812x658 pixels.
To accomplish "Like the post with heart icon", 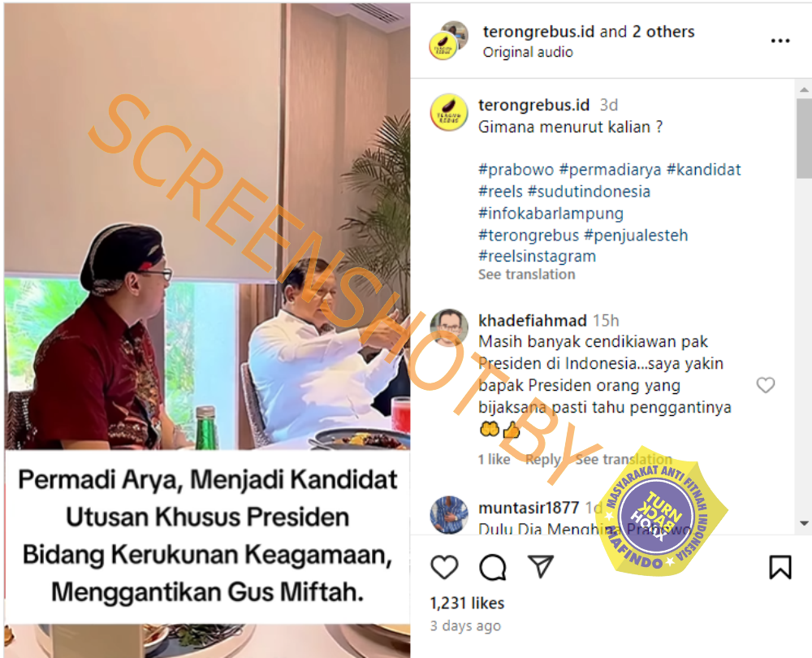I will coord(444,567).
